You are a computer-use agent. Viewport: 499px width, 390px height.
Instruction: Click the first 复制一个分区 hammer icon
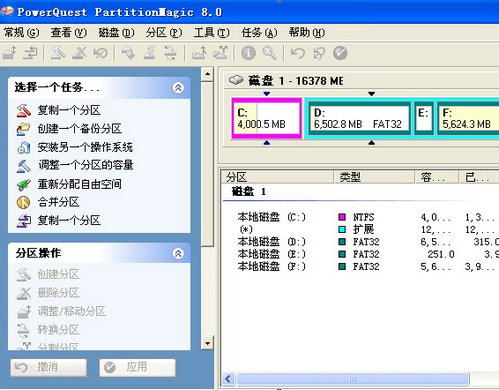24,110
